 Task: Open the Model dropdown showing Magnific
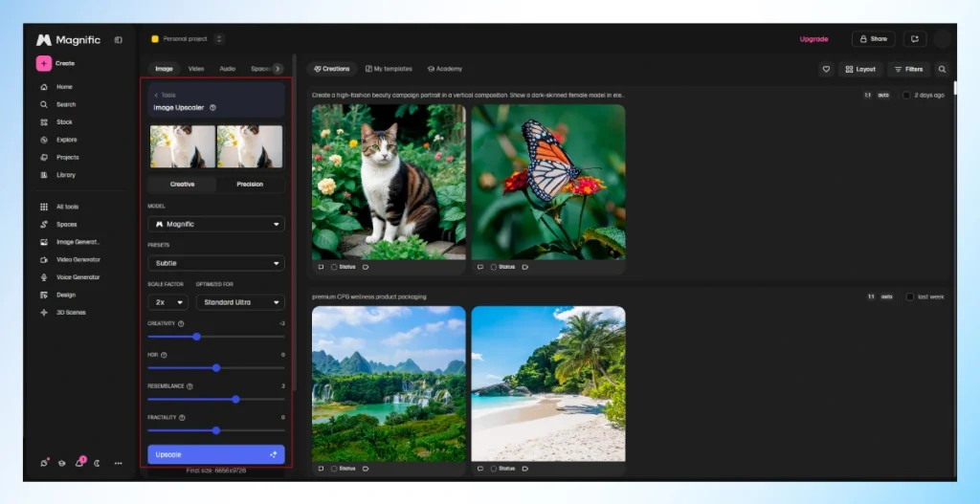216,224
